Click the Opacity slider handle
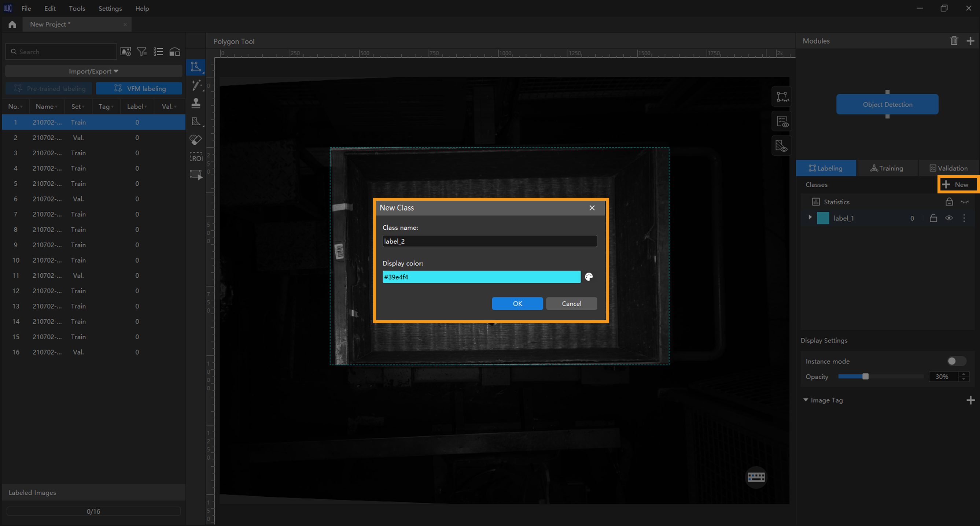This screenshot has width=980, height=526. click(x=866, y=377)
